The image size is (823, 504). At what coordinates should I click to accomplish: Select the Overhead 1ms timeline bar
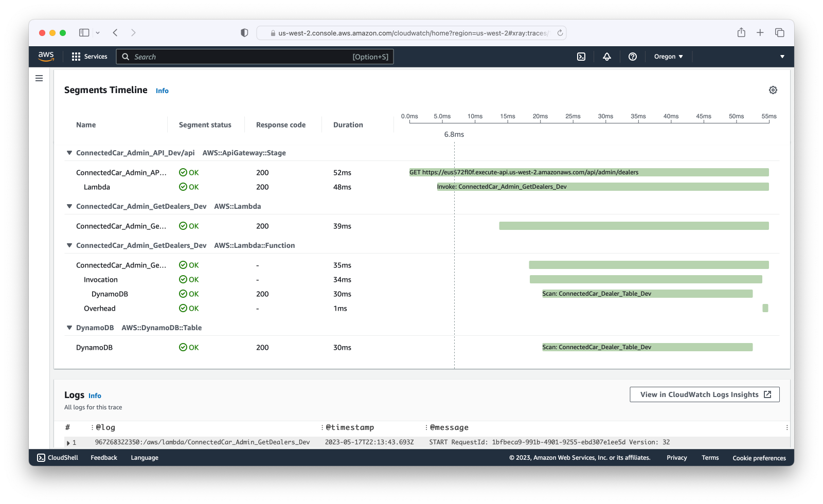click(765, 308)
